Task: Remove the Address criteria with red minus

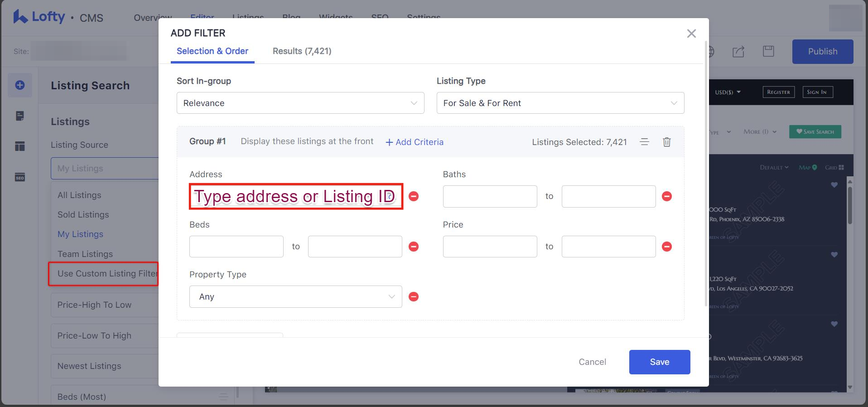Action: [x=414, y=196]
